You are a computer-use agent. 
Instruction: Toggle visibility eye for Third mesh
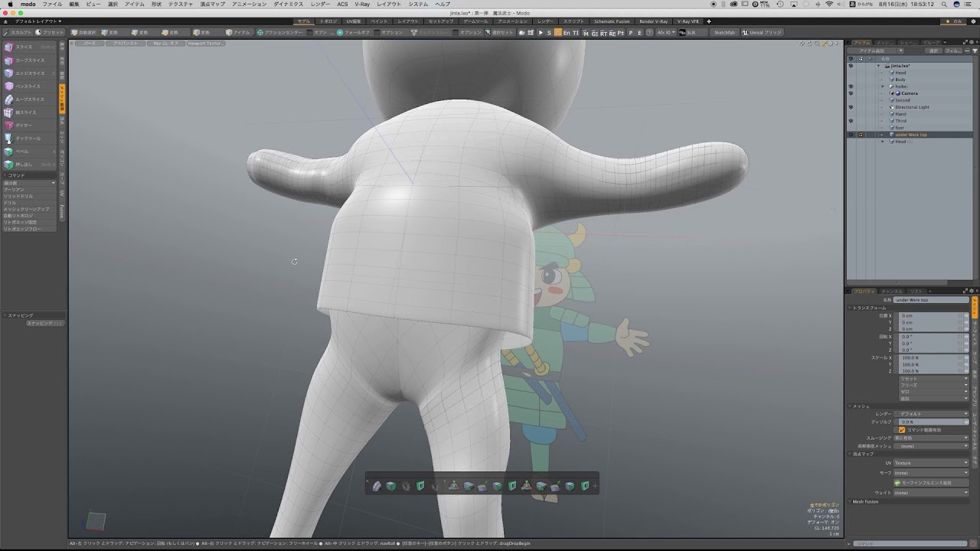(x=851, y=121)
